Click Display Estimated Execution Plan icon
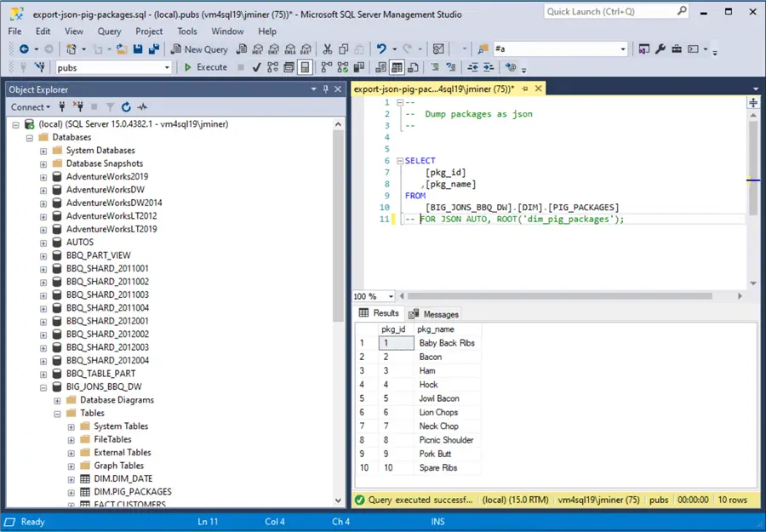This screenshot has width=766, height=532. [272, 67]
